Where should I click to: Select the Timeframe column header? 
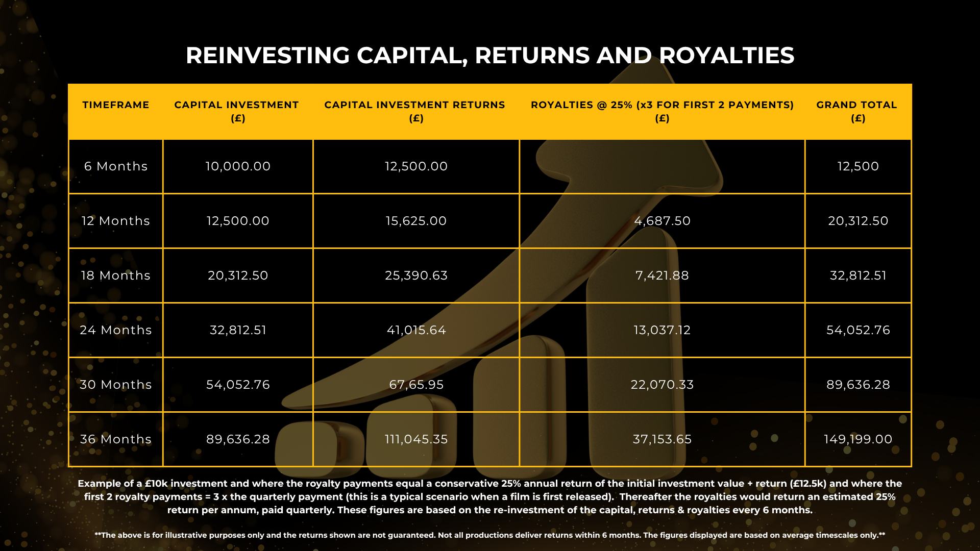point(116,105)
